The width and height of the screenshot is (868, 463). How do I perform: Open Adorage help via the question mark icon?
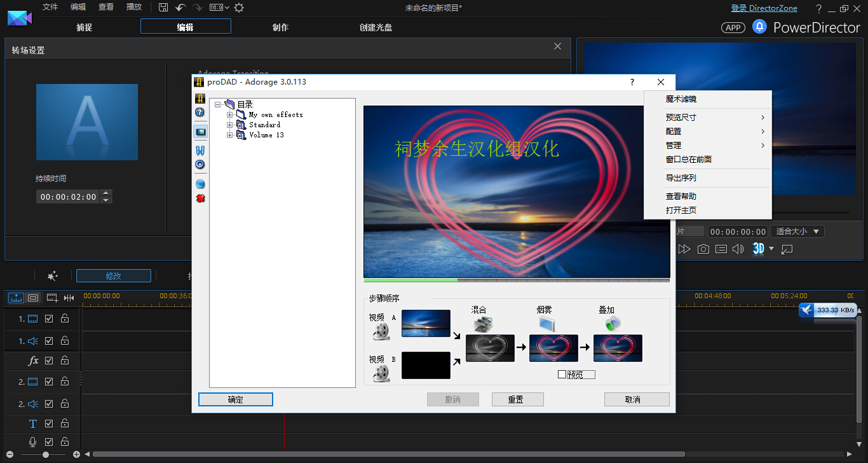point(200,113)
